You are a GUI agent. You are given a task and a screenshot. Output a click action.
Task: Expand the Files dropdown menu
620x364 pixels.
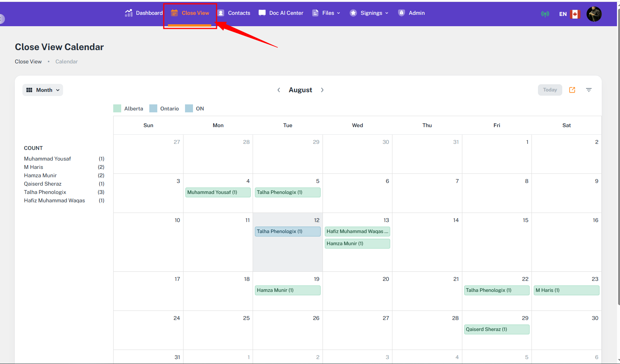(326, 13)
